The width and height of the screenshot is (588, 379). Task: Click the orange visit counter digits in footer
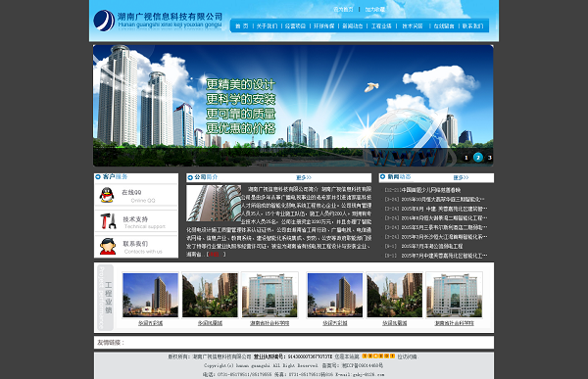click(378, 355)
